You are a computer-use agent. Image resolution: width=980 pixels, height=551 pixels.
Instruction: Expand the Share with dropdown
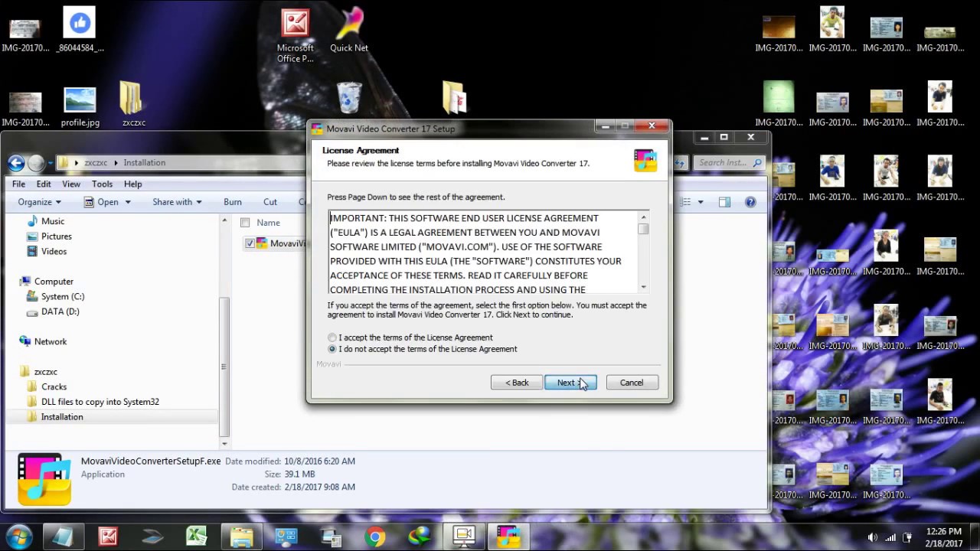pos(177,202)
